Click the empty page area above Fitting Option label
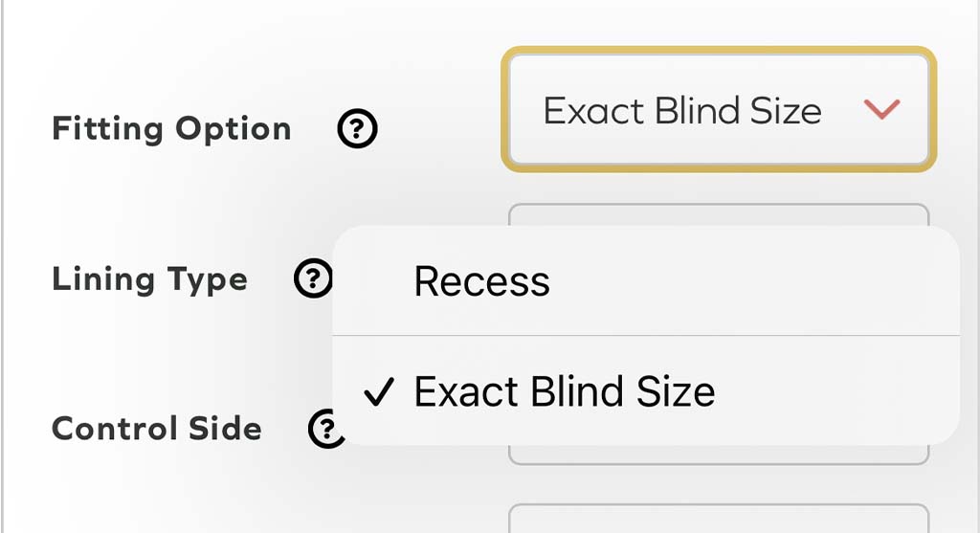 point(172,48)
